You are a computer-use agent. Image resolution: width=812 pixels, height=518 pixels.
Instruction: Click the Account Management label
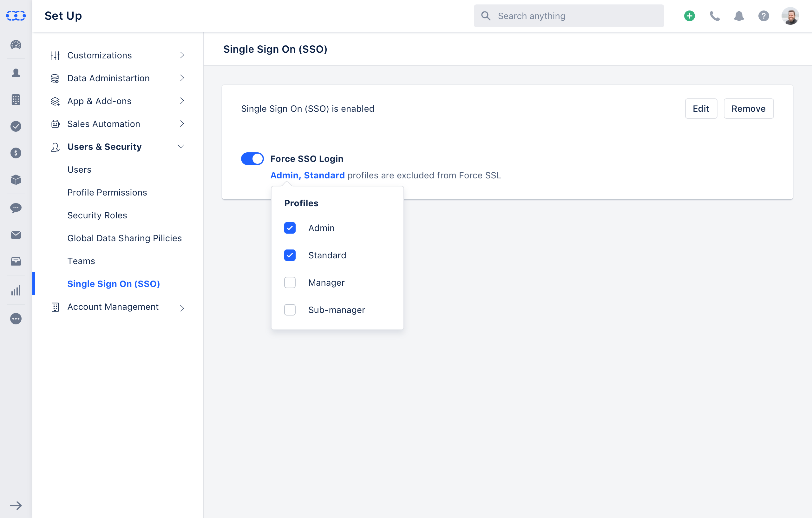coord(113,307)
